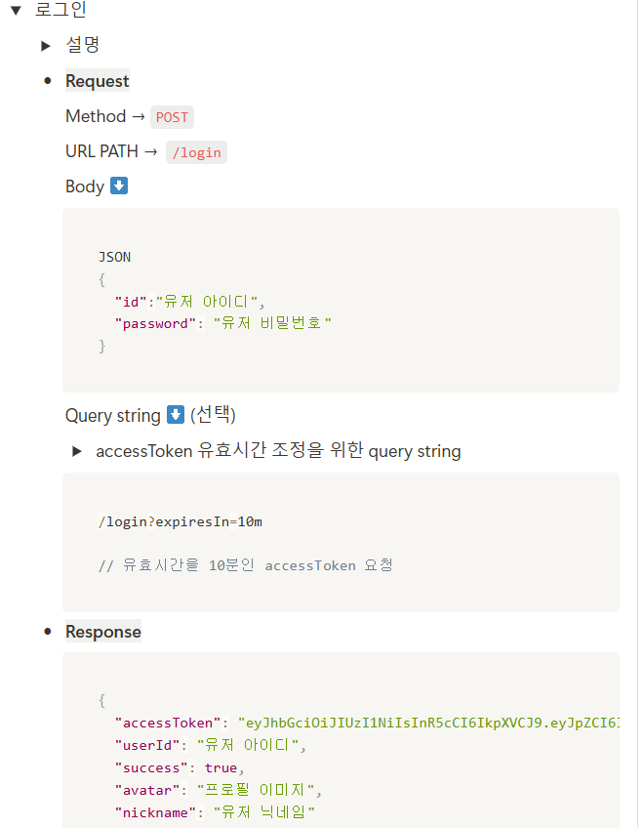This screenshot has width=644, height=828.
Task: Click the true value of success
Action: [221, 767]
